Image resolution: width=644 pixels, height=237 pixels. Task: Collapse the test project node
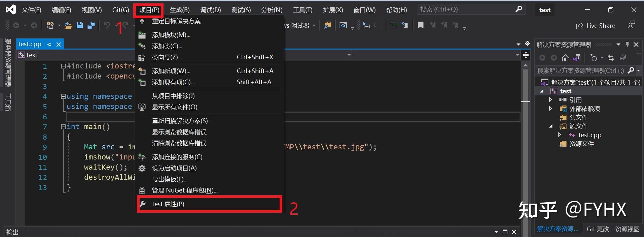pyautogui.click(x=542, y=91)
